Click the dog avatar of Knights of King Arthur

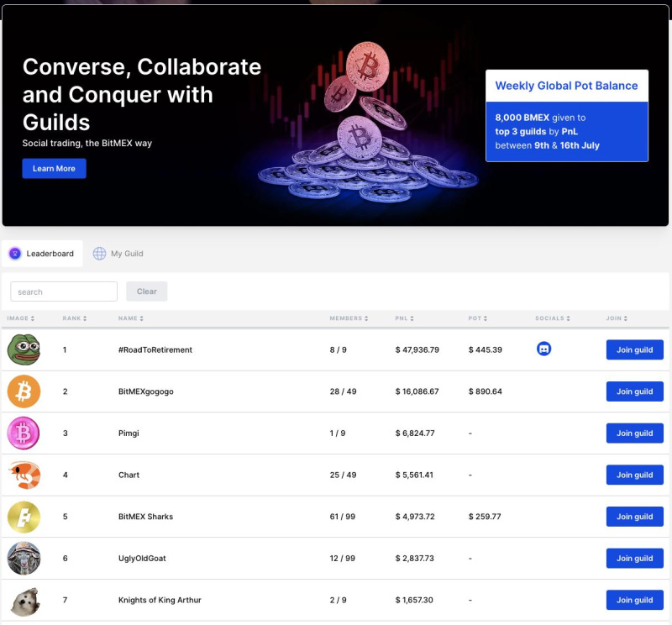pyautogui.click(x=25, y=601)
